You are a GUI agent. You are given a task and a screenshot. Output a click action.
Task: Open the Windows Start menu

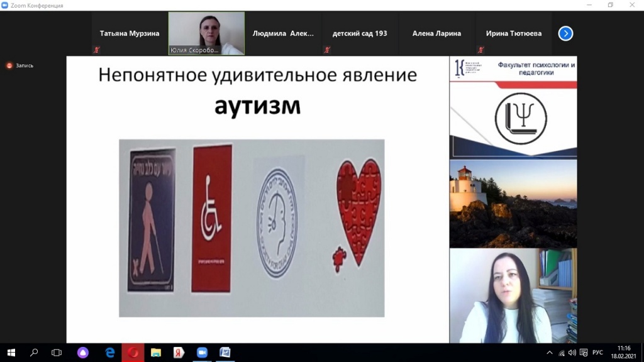coord(11,353)
